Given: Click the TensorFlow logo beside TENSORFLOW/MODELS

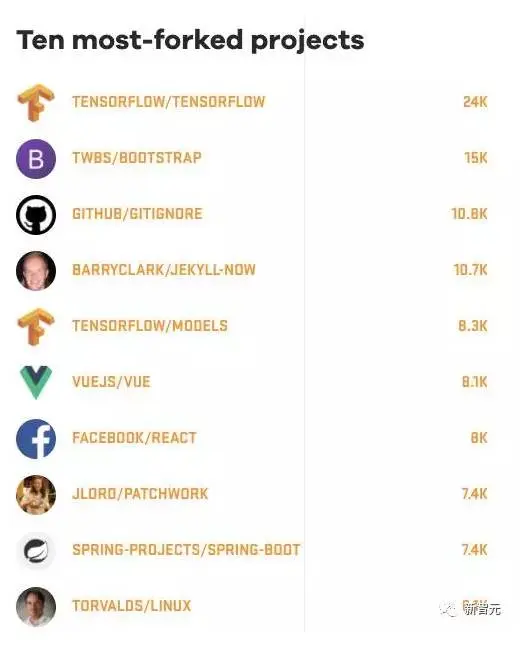Looking at the screenshot, I should point(36,327).
